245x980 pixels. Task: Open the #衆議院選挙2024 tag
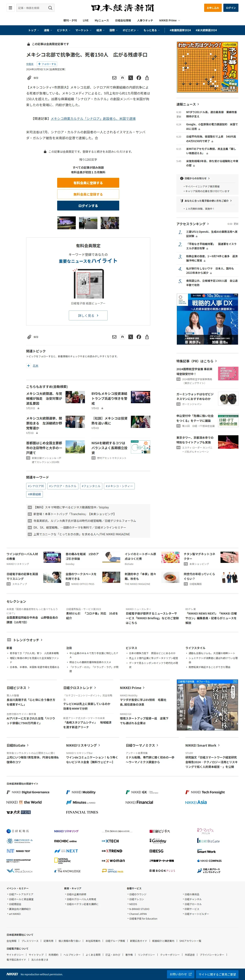click(x=180, y=30)
